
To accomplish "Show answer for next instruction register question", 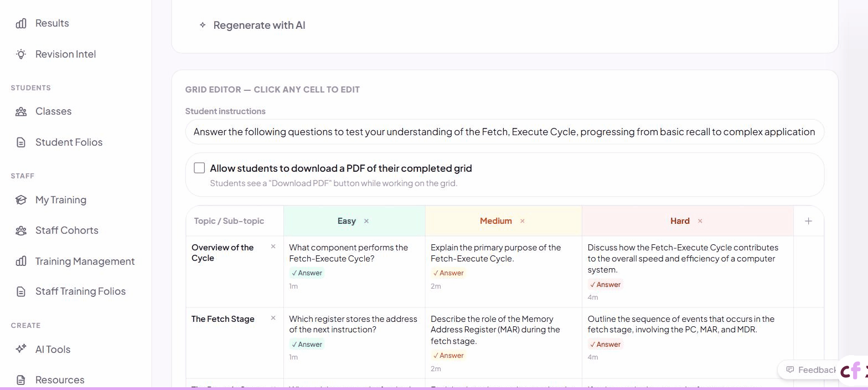I will (x=307, y=344).
